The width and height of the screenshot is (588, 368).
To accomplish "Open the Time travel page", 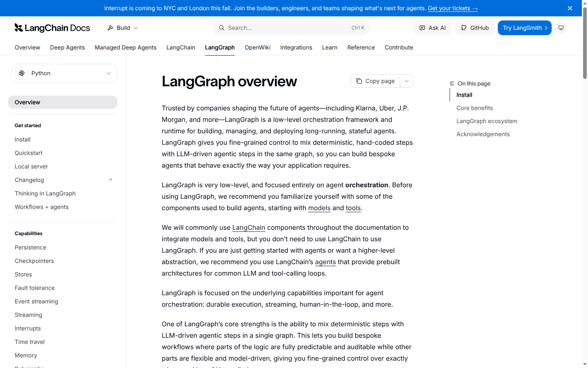I will tap(30, 342).
